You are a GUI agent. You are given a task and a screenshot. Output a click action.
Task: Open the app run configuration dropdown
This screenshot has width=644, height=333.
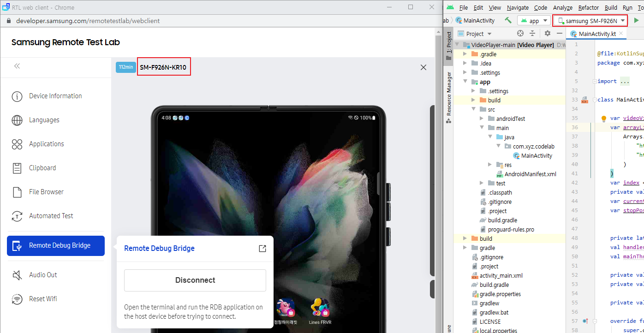tap(534, 21)
